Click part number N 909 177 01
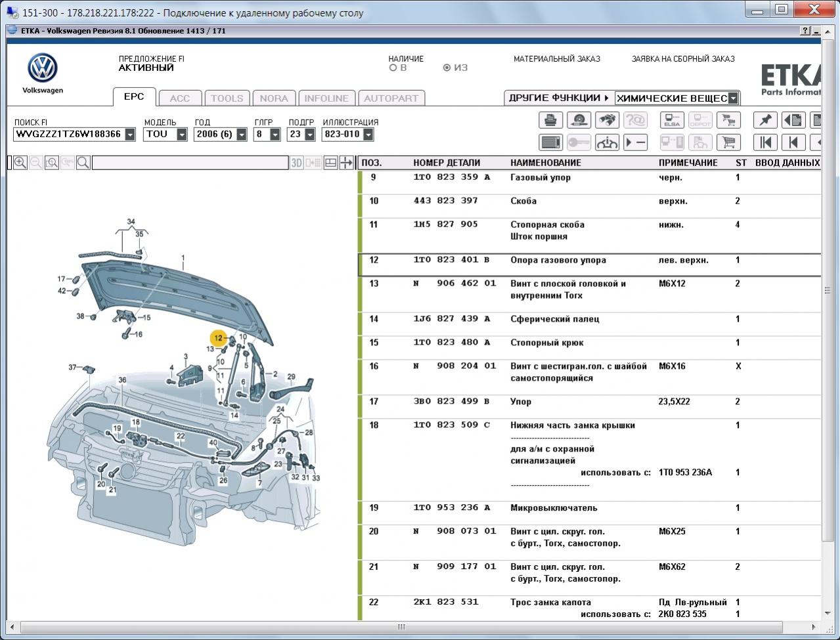 point(454,566)
